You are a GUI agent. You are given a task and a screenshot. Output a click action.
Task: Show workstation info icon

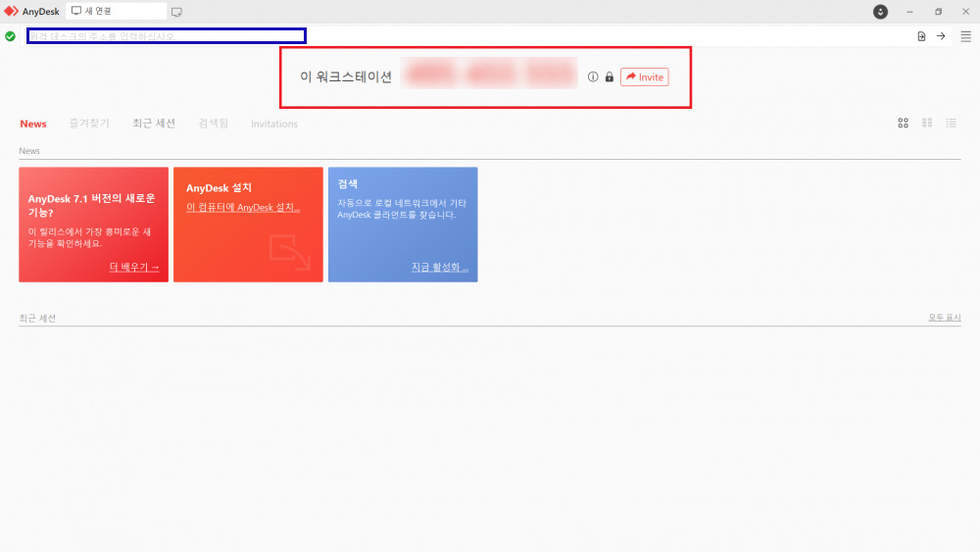pos(593,76)
